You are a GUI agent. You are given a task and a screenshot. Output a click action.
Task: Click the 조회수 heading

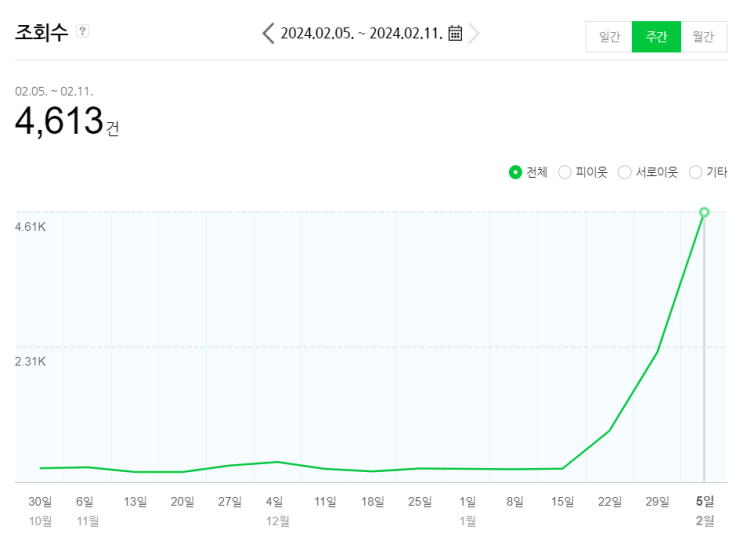point(42,33)
